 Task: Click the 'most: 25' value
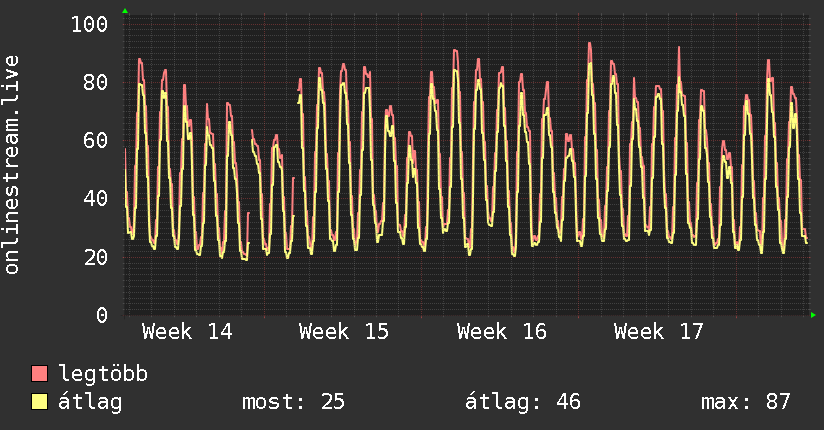tap(293, 402)
